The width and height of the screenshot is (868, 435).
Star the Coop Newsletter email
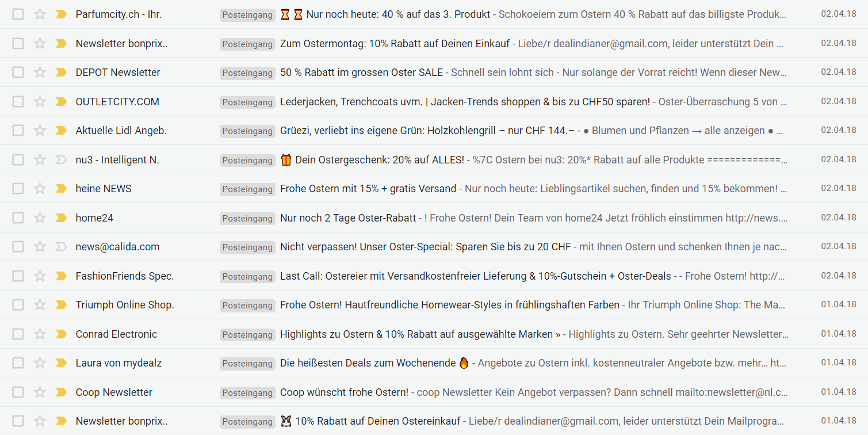pos(40,392)
